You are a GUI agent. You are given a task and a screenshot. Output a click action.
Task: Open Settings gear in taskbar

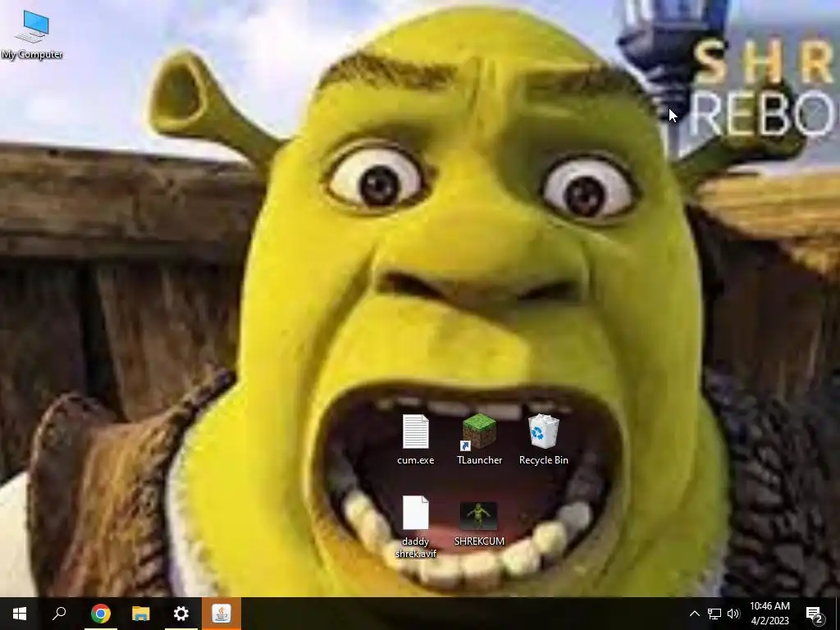tap(181, 614)
